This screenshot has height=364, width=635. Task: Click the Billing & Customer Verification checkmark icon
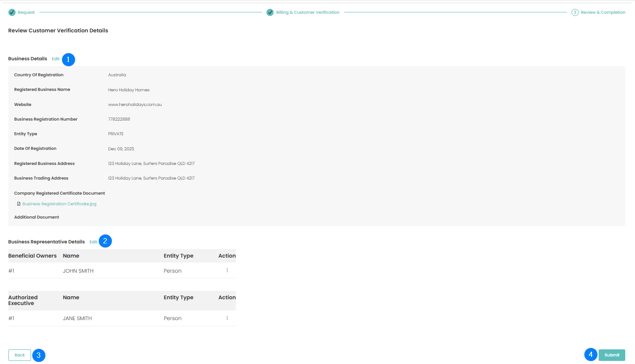270,12
